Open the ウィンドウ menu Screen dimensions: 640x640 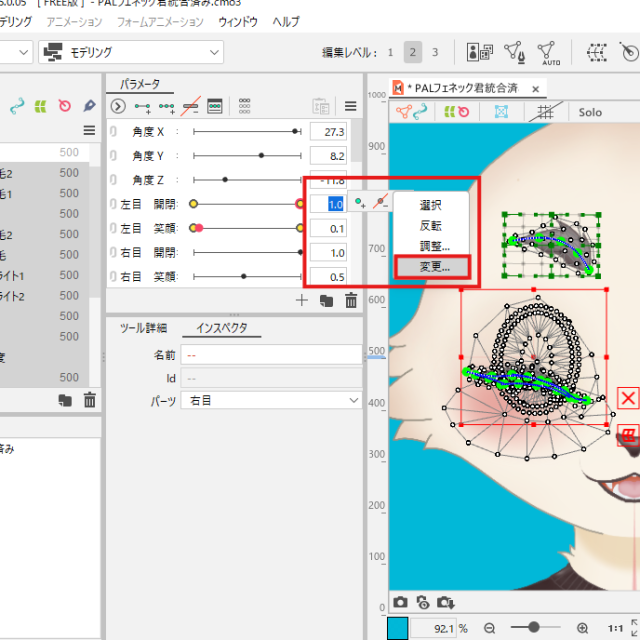(237, 21)
